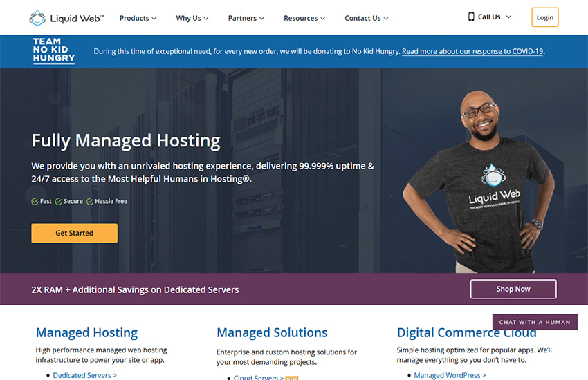Open the Partners menu

[x=246, y=18]
